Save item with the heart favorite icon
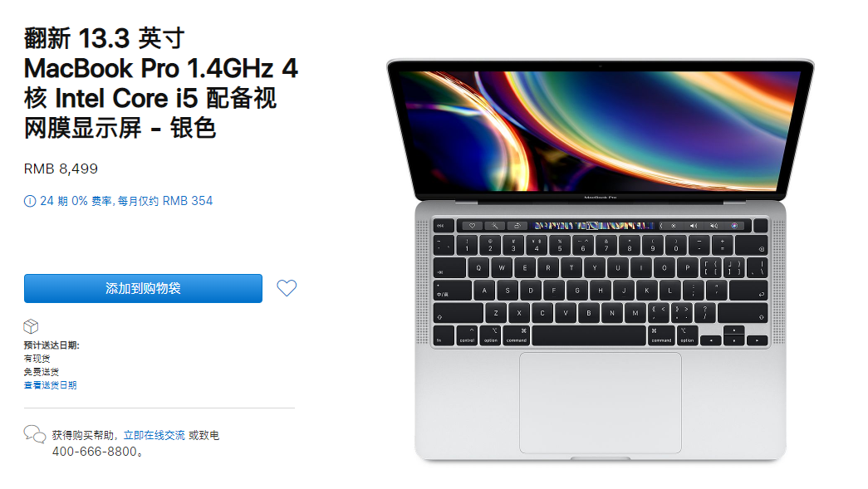 coord(287,287)
